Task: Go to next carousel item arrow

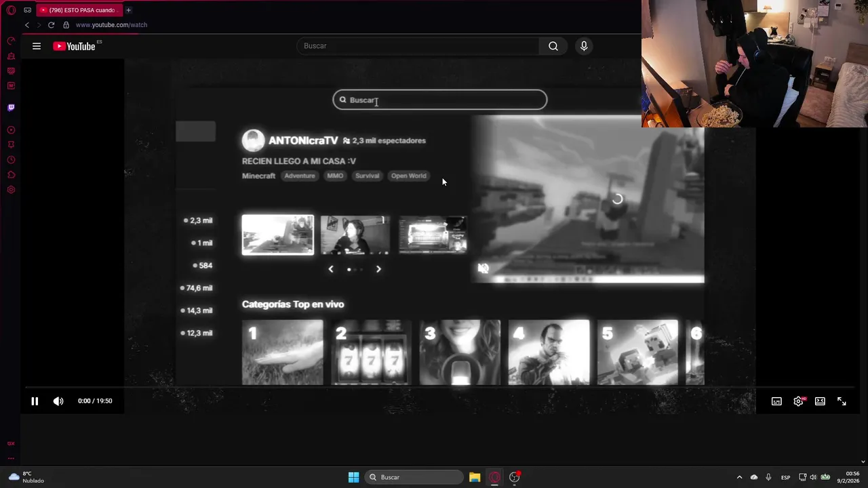Action: point(378,269)
